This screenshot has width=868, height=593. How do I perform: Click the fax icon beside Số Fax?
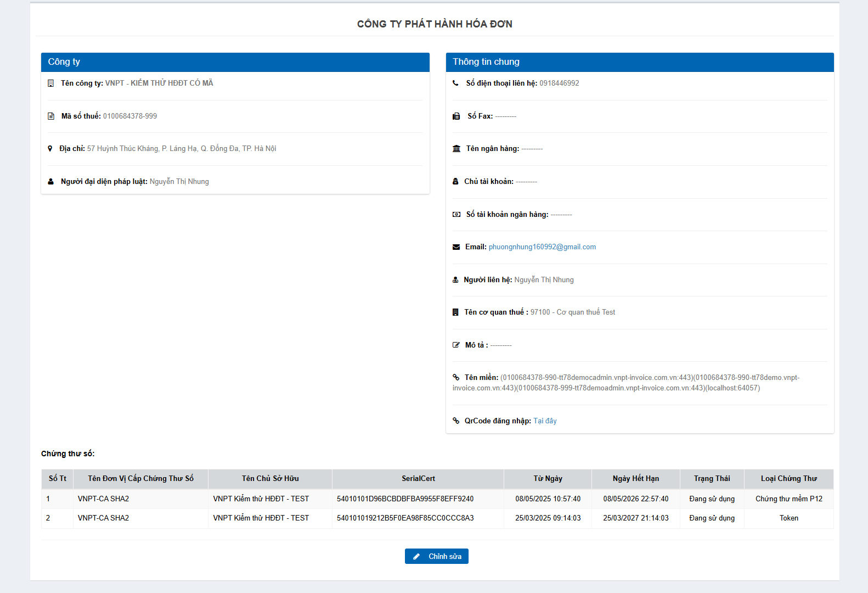pos(456,116)
